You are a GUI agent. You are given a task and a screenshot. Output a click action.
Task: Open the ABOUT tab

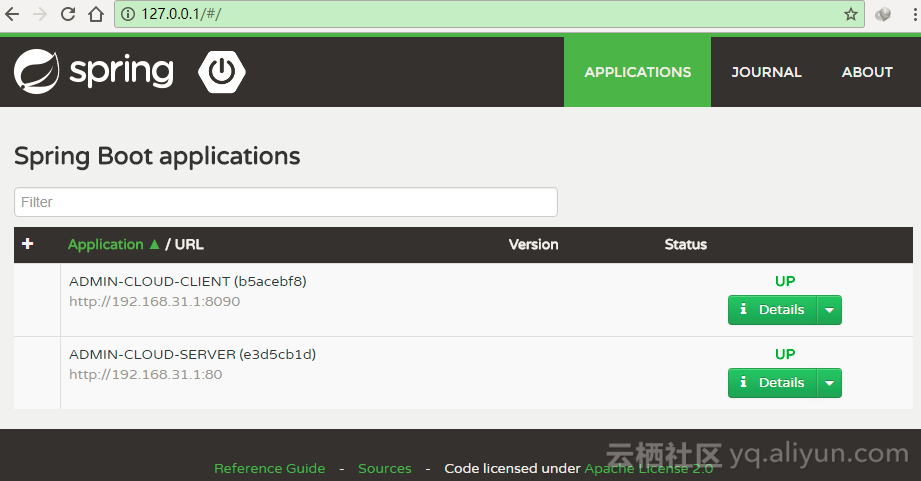click(867, 72)
